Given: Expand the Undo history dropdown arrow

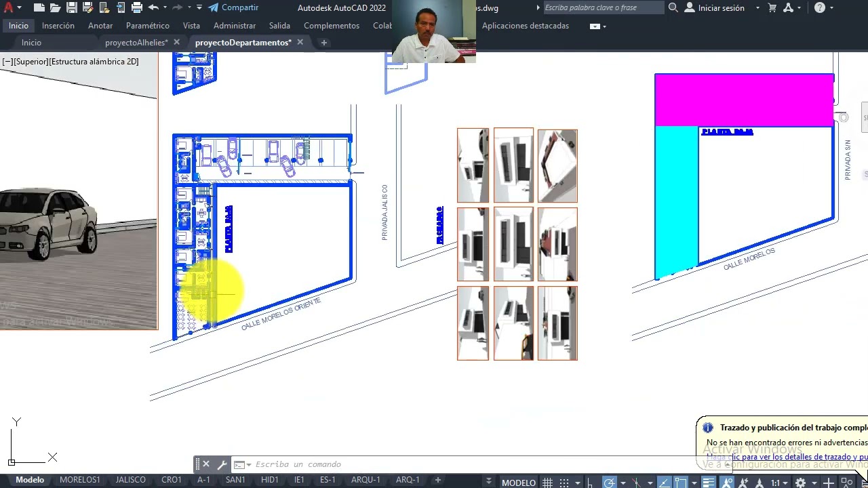Looking at the screenshot, I should (165, 8).
